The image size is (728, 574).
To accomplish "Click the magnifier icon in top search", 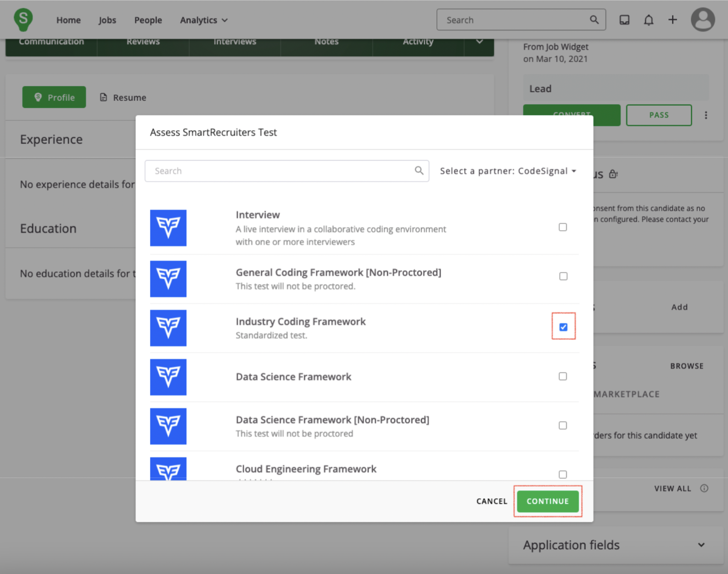I will click(x=594, y=20).
